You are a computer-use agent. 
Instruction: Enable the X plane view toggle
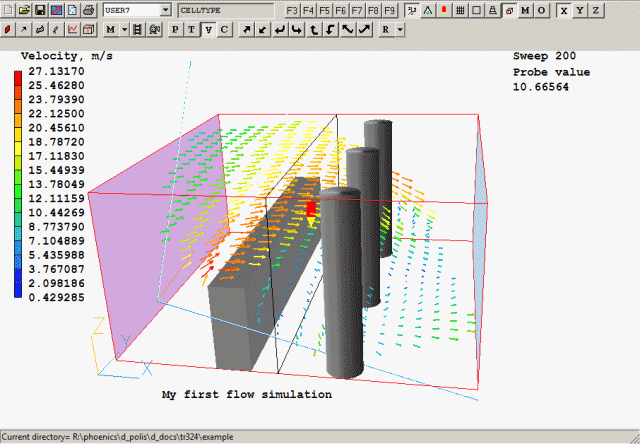pos(565,10)
